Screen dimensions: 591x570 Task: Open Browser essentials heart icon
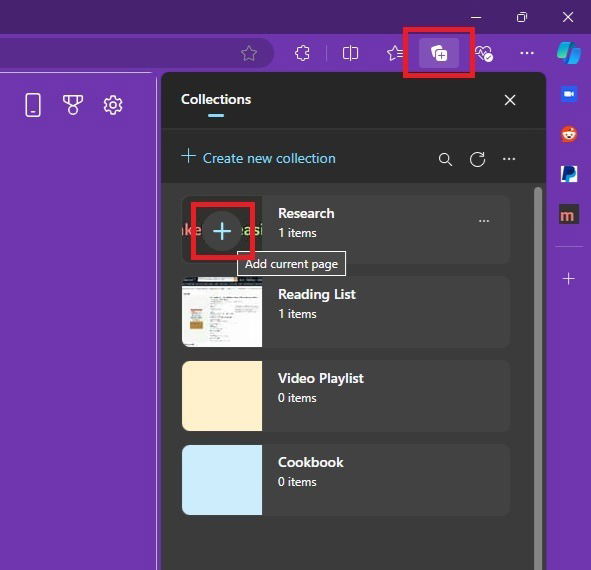click(484, 53)
